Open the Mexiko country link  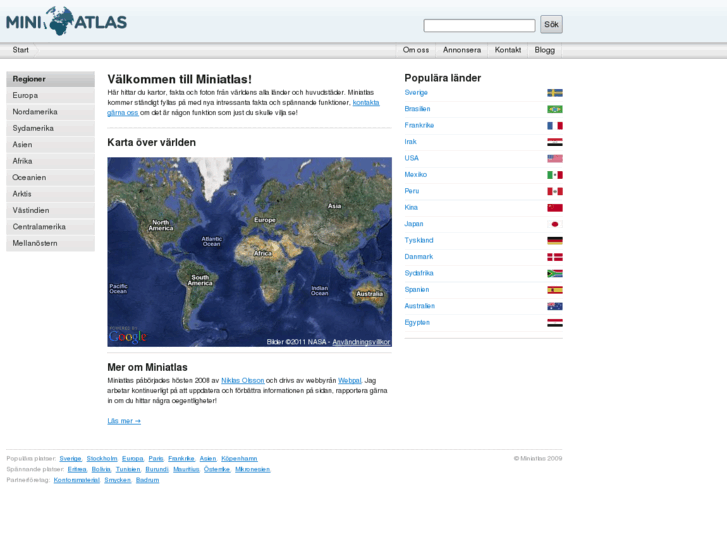(x=415, y=175)
